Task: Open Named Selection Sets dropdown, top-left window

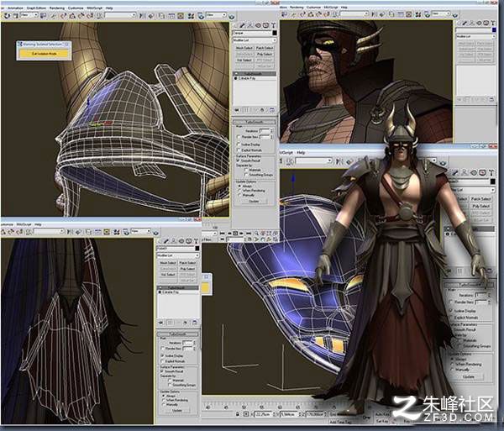Action: pos(120,15)
